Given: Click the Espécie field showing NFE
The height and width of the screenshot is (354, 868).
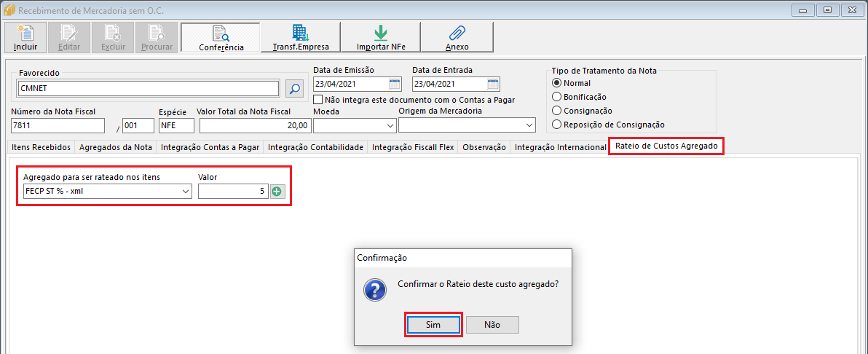Looking at the screenshot, I should pos(177,126).
